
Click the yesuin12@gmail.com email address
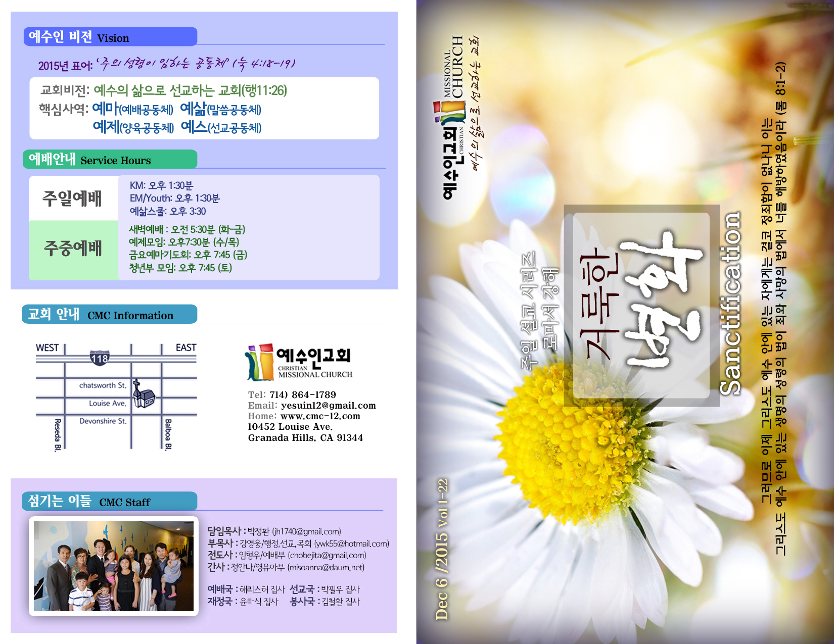click(328, 406)
